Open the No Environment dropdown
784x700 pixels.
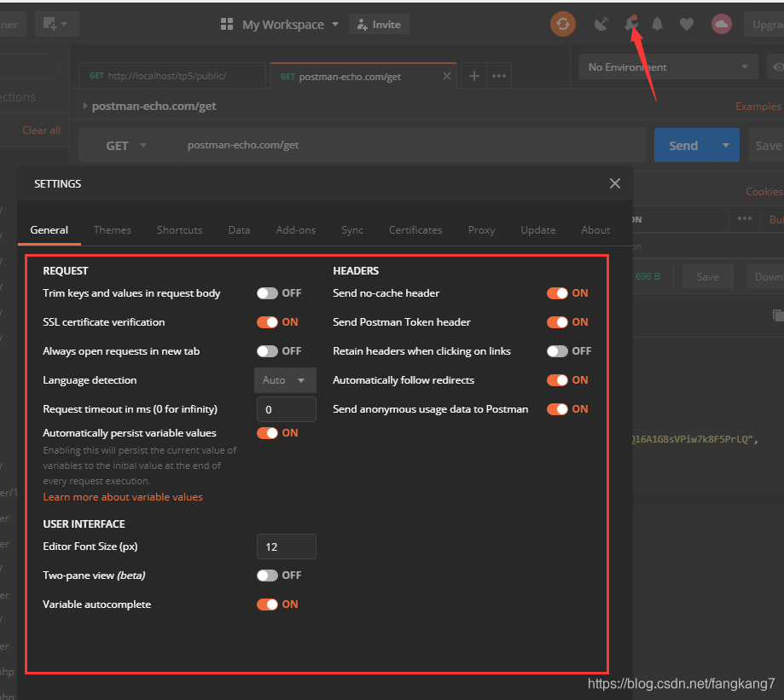(x=668, y=67)
